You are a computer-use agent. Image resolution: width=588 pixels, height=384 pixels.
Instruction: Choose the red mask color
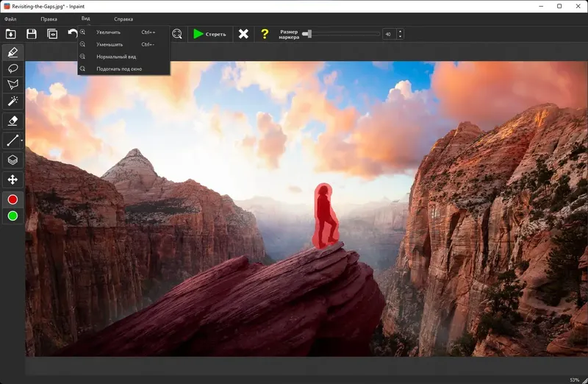click(x=12, y=199)
